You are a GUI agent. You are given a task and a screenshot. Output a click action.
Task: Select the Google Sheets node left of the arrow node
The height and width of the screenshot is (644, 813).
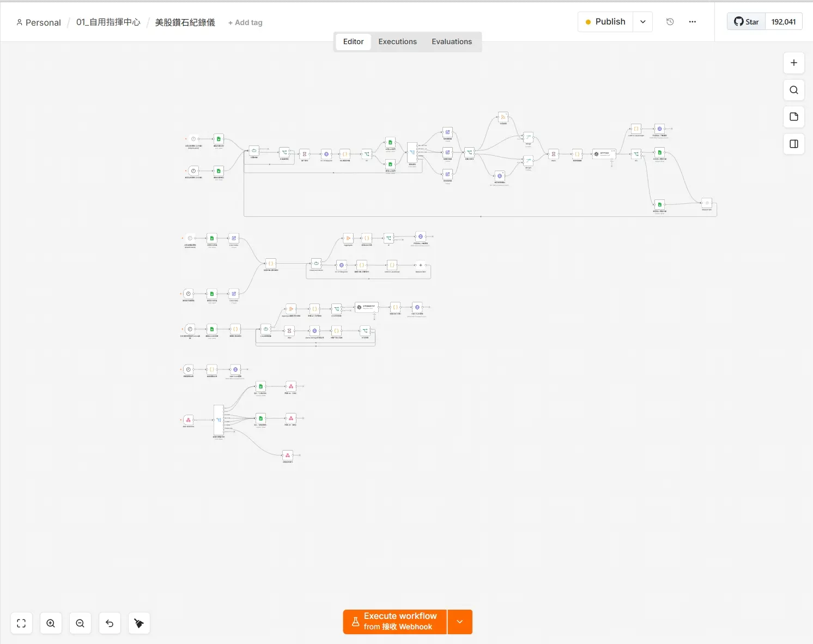click(x=660, y=204)
